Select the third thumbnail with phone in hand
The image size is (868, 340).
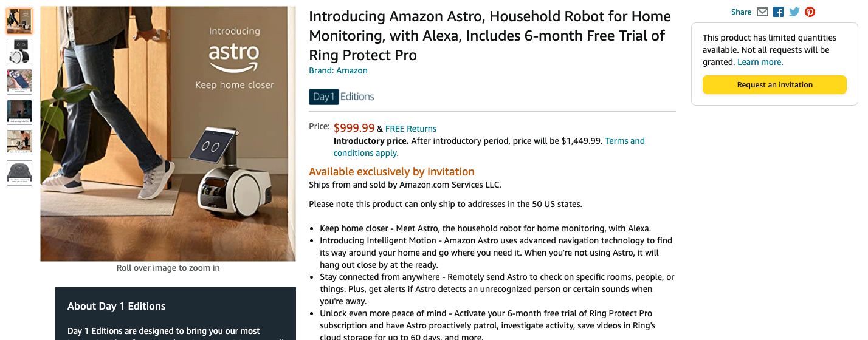click(x=19, y=82)
